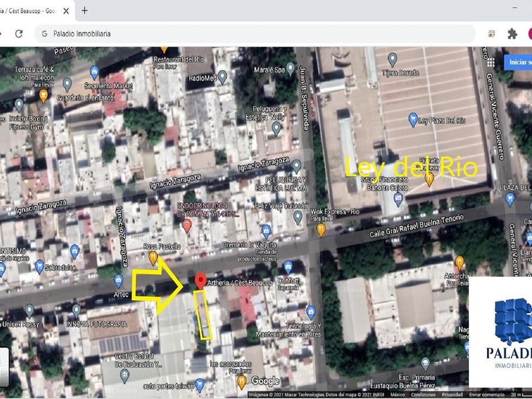Select the INNOVA FOTOGRAFIA pin
Viewport: 532px width, 399px height.
click(76, 311)
